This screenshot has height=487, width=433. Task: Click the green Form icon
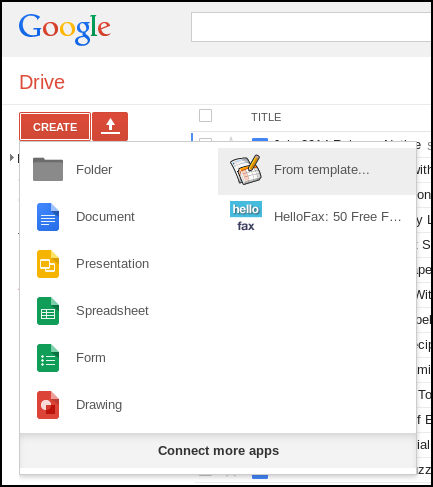48,358
